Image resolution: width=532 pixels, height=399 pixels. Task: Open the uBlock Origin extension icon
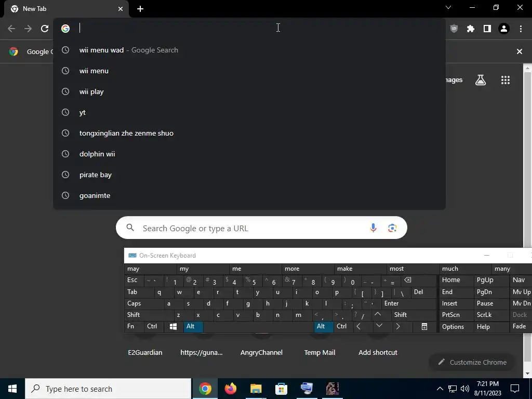454,29
